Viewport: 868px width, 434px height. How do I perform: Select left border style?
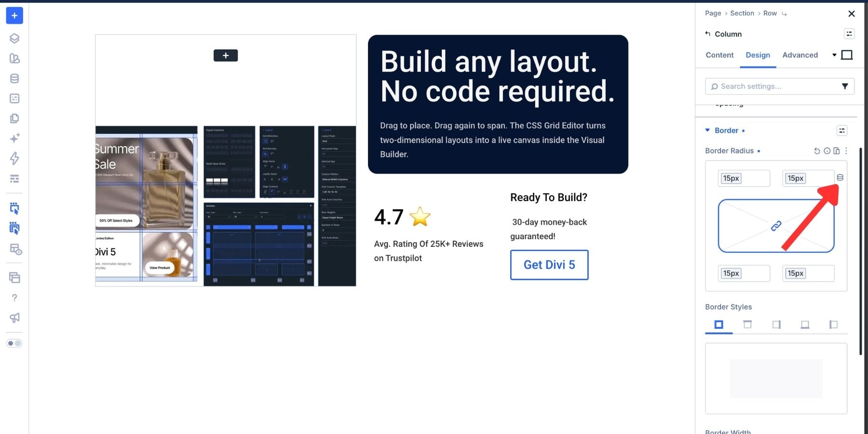tap(833, 325)
